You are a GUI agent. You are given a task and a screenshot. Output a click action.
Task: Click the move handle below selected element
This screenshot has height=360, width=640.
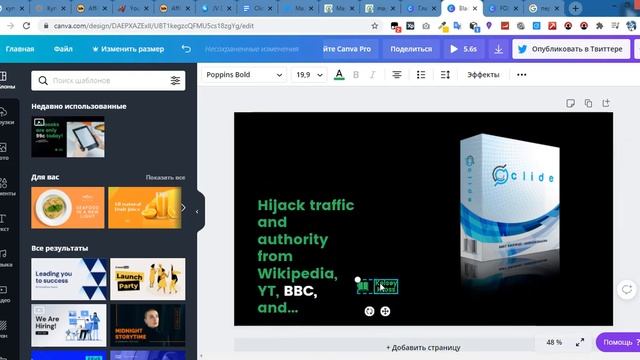tap(385, 311)
